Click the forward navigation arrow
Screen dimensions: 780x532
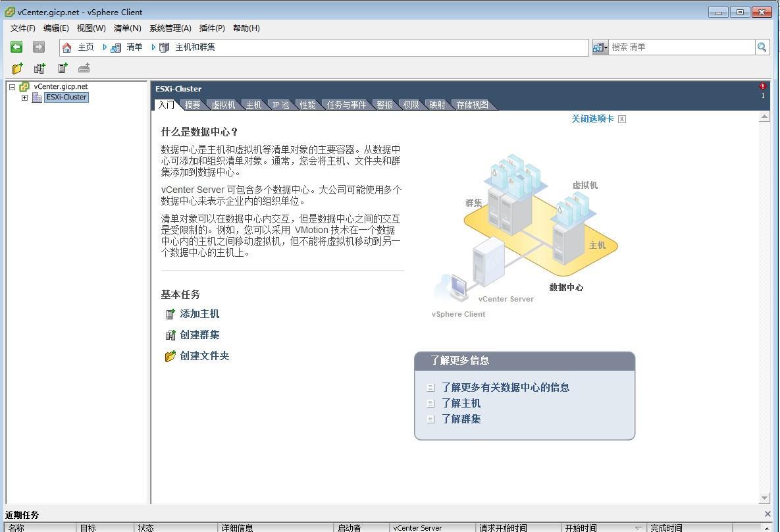tap(38, 47)
